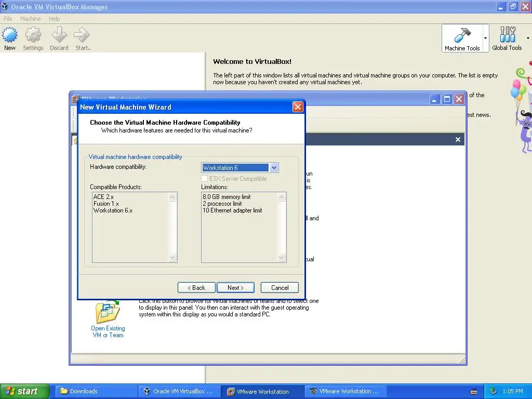Open the Hardware compatibility dropdown

[x=274, y=168]
